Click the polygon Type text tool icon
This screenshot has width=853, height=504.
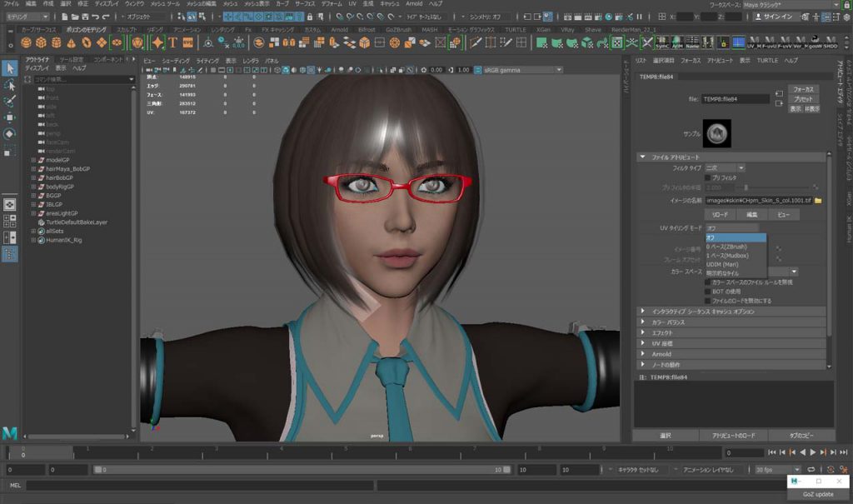(172, 42)
